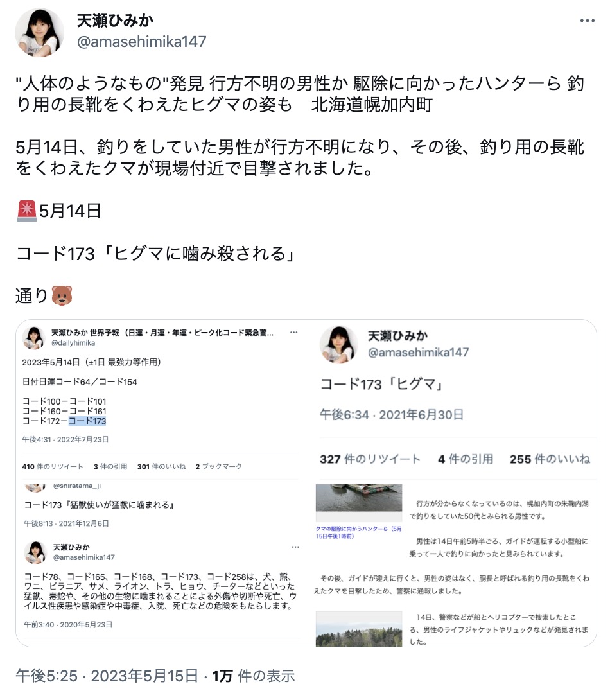Click the @amasehimika147 handle at the top
This screenshot has height=700, width=610.
(x=141, y=42)
